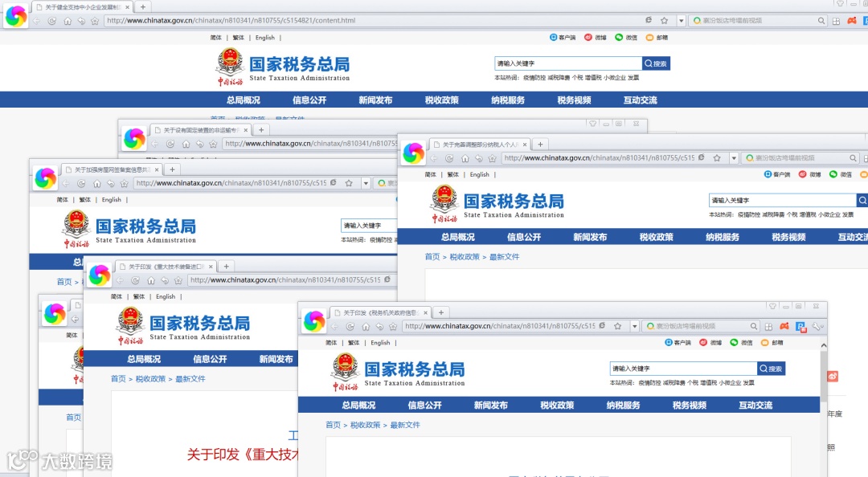Click bookmark star in address bar, 中小企业发展 window
868x477 pixels.
click(665, 20)
